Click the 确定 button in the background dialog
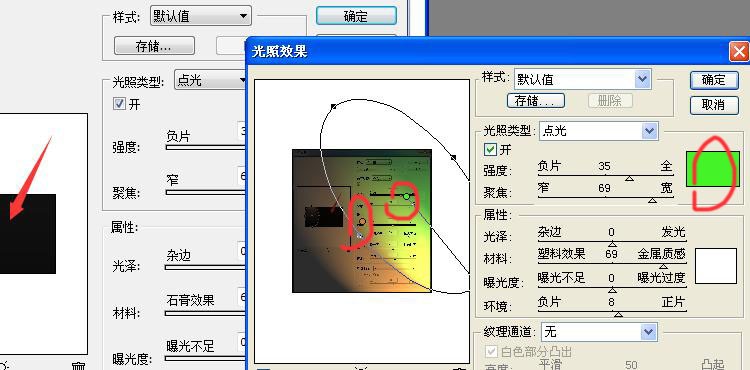 [356, 16]
